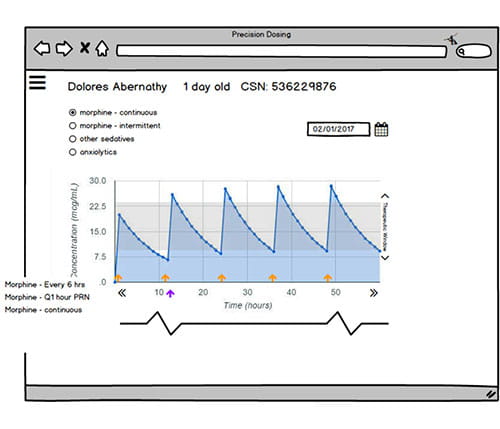Click the CSN: 536229876 text
This screenshot has height=429, width=500.
click(288, 86)
